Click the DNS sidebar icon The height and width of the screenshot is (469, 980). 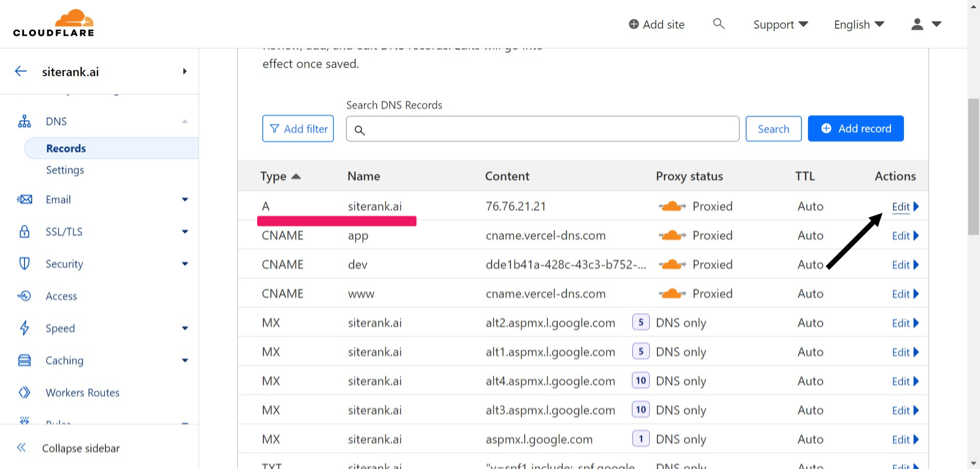24,121
